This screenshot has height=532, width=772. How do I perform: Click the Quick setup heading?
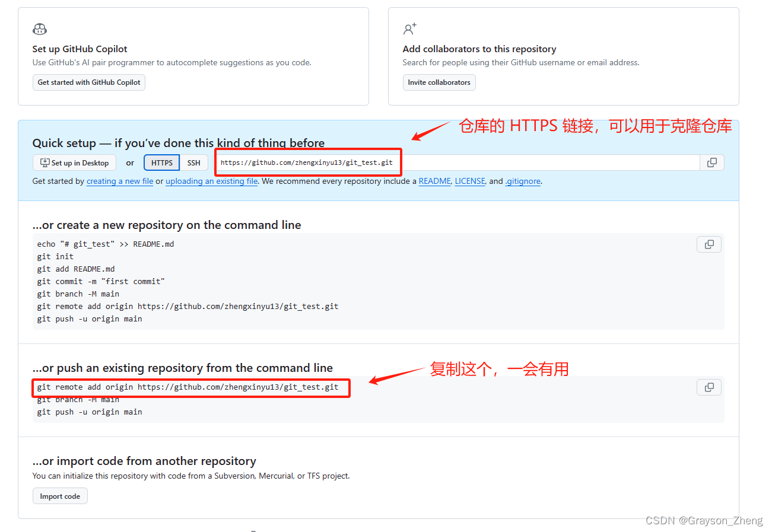(179, 143)
